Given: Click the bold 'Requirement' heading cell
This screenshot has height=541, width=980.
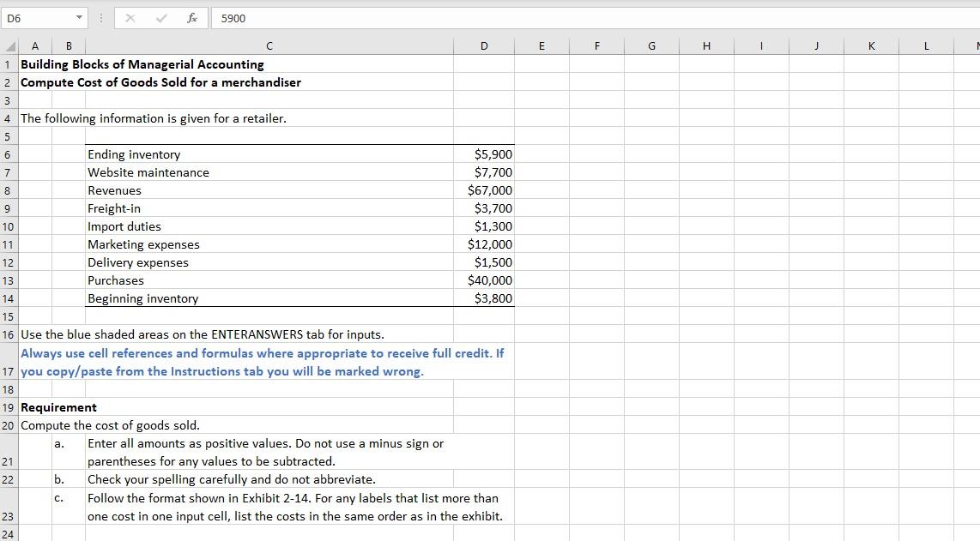Looking at the screenshot, I should point(58,407).
